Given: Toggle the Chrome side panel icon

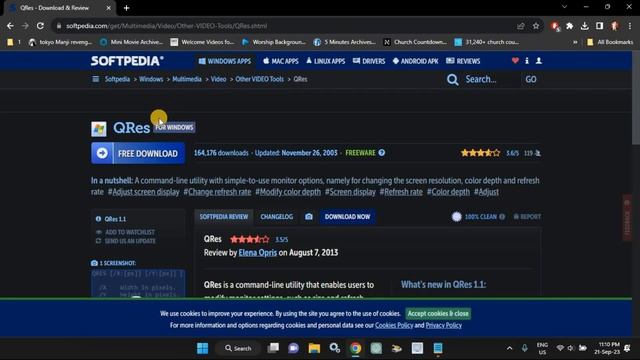Looking at the screenshot, I should (x=599, y=26).
